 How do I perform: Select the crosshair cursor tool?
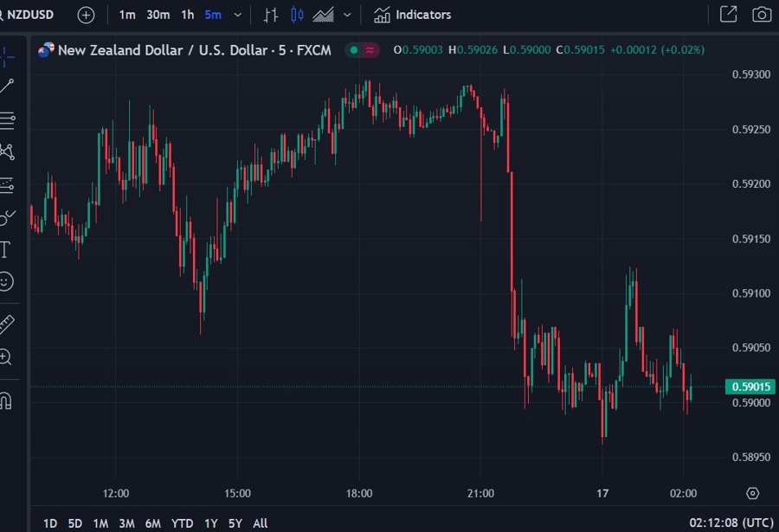pos(9,57)
